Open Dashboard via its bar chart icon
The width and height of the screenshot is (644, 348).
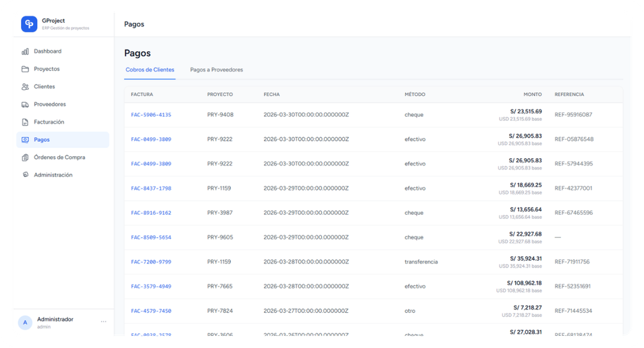click(x=25, y=51)
